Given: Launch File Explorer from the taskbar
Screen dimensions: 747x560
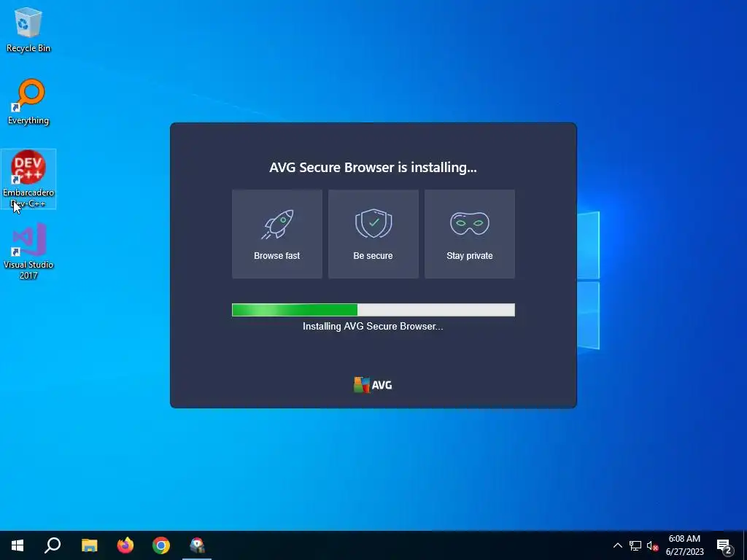Looking at the screenshot, I should pos(89,545).
